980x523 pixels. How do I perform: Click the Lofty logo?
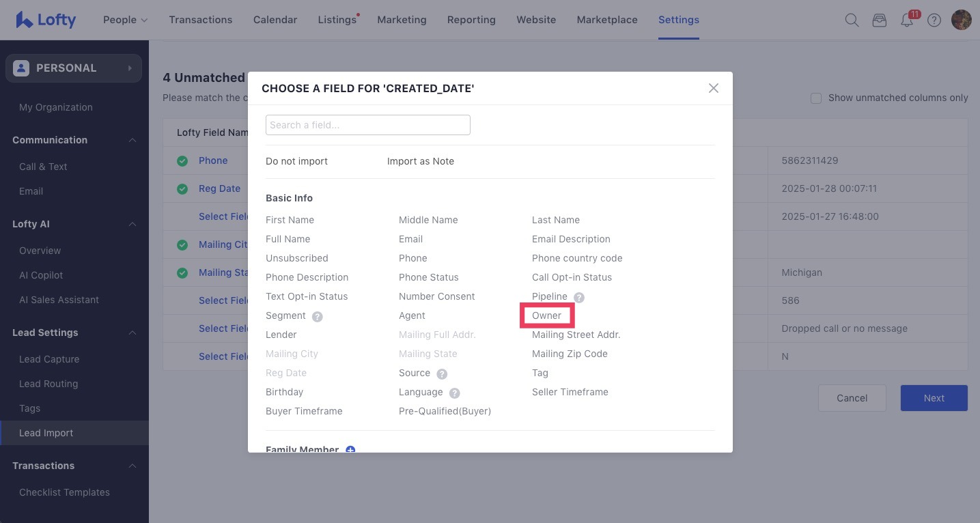46,20
